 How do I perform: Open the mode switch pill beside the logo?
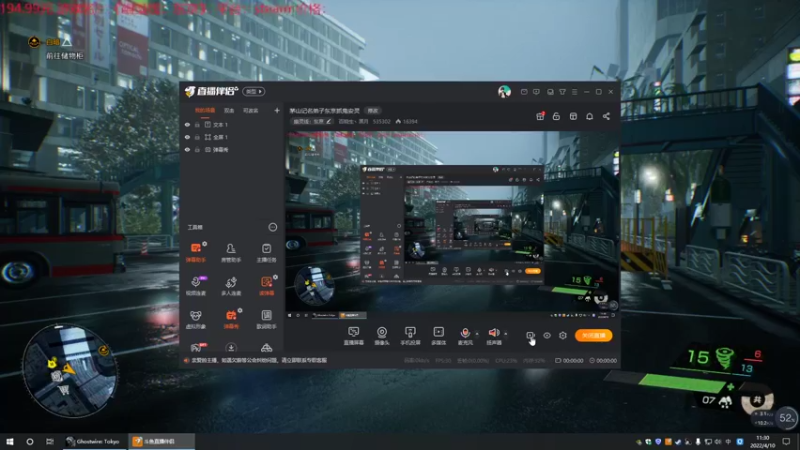click(x=253, y=91)
